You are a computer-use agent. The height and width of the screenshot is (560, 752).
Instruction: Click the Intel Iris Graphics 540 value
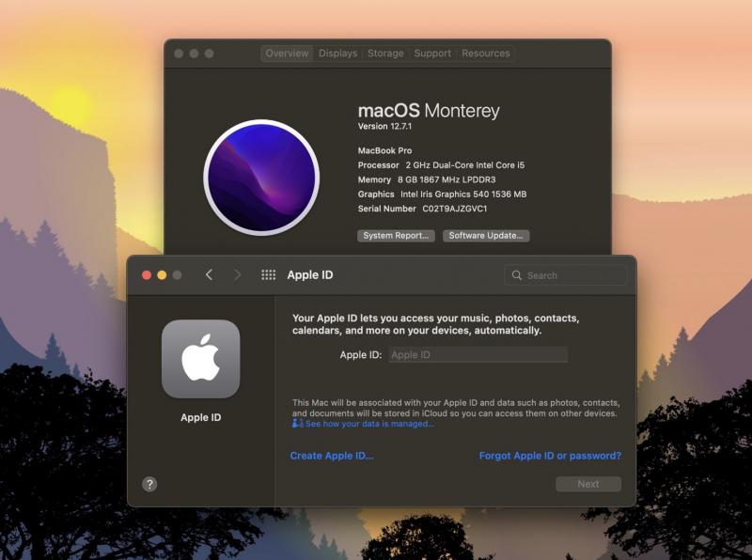tap(463, 194)
